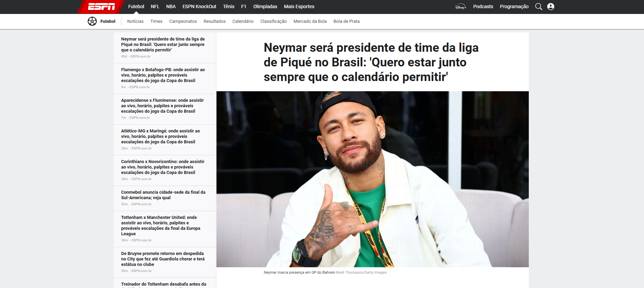The height and width of the screenshot is (288, 644).
Task: Open the Conmebol Sul-Americana final article
Action: coord(163,195)
